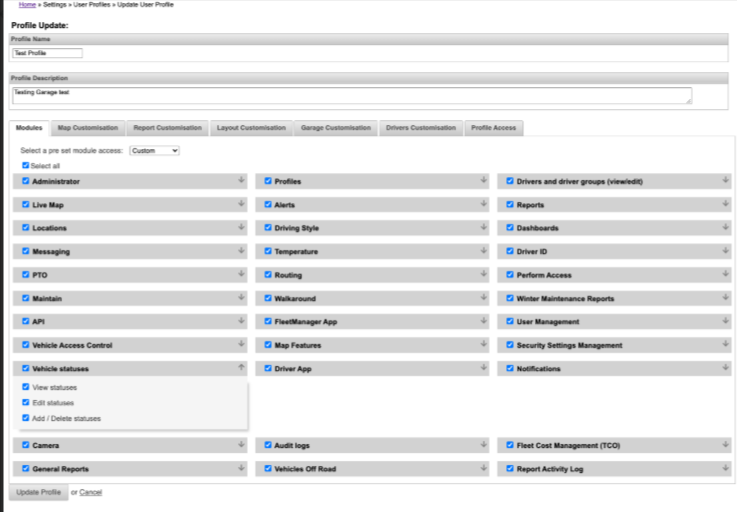Expand the Reports module arrow
This screenshot has width=737, height=512.
tap(725, 204)
